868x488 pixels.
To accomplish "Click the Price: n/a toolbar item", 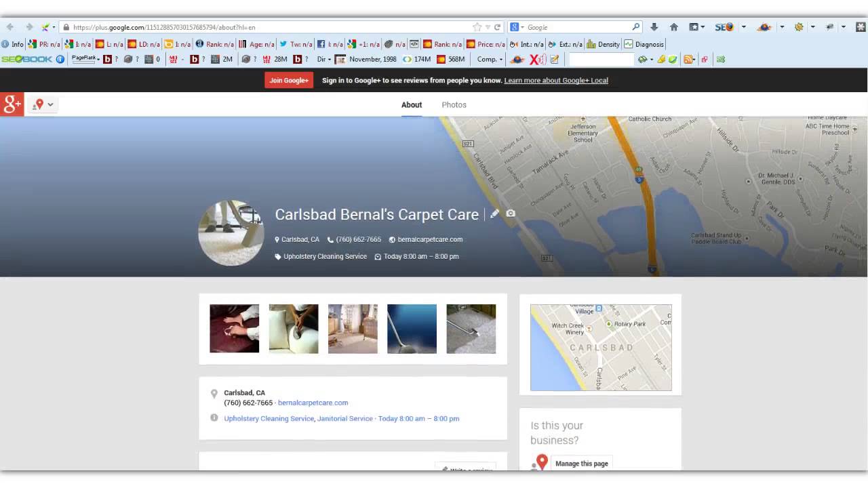I will 486,44.
